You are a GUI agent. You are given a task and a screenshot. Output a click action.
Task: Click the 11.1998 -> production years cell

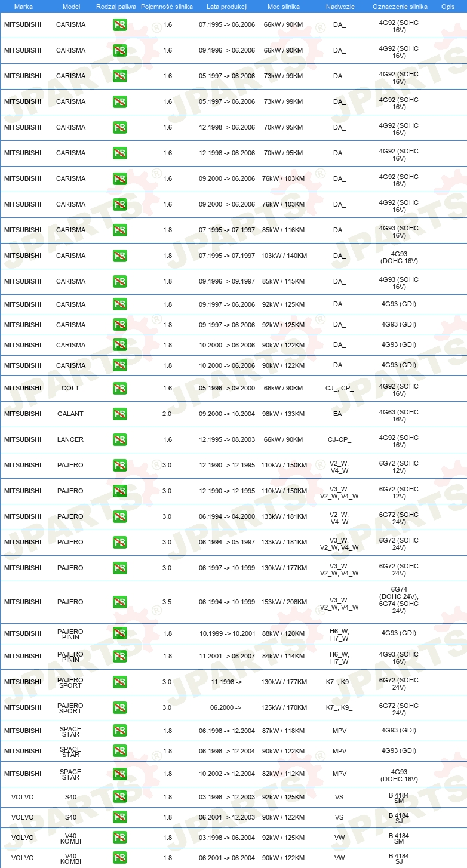[226, 682]
